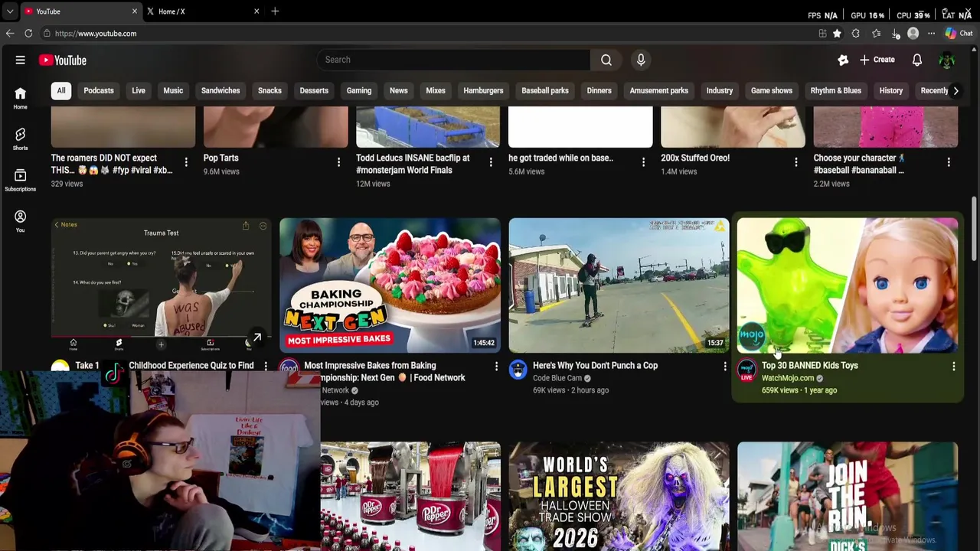The height and width of the screenshot is (551, 980).
Task: Open options for 200x Stuffed Oreo short
Action: point(796,162)
